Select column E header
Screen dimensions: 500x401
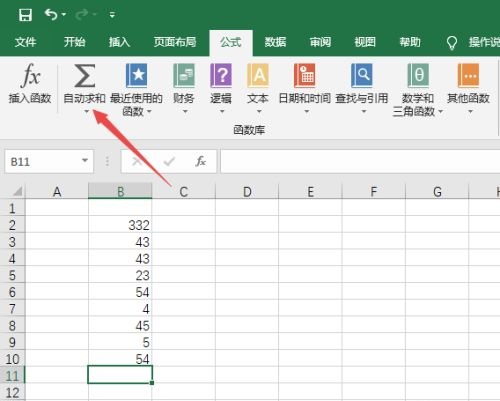tap(310, 192)
